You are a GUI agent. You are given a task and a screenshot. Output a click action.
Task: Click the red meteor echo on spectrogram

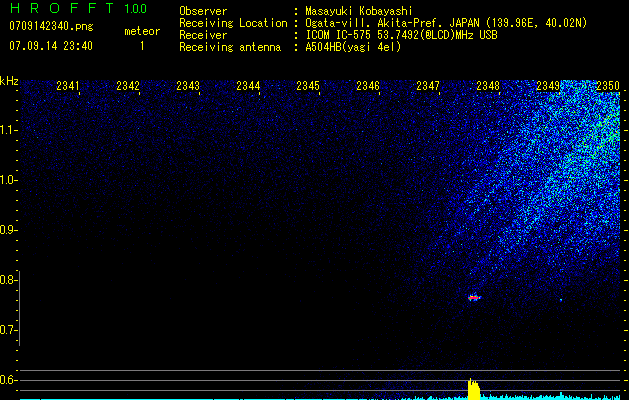474,298
